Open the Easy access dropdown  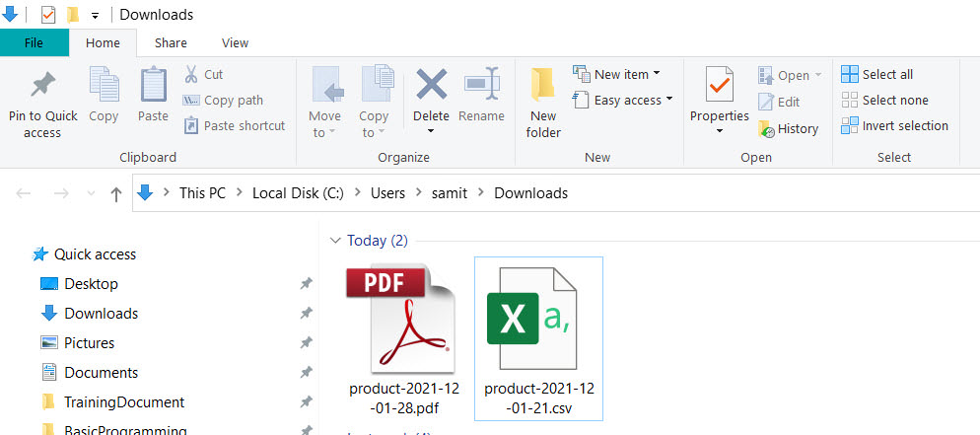622,100
